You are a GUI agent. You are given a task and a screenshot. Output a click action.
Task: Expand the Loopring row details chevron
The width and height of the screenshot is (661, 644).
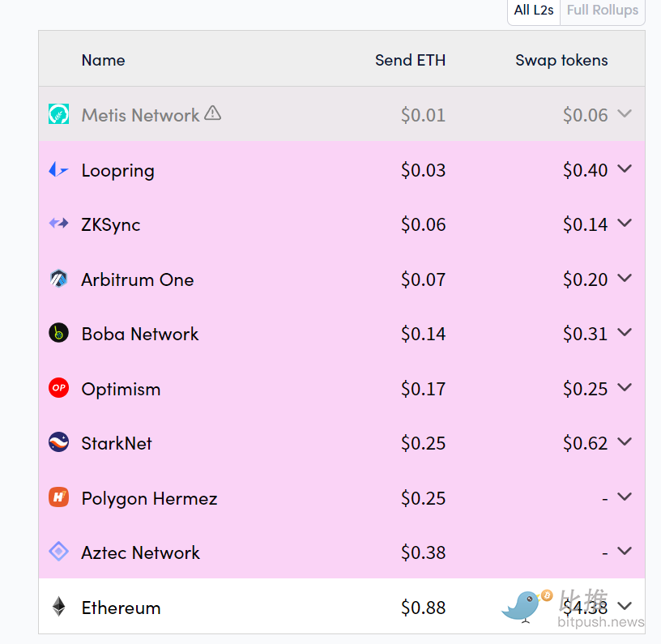625,169
